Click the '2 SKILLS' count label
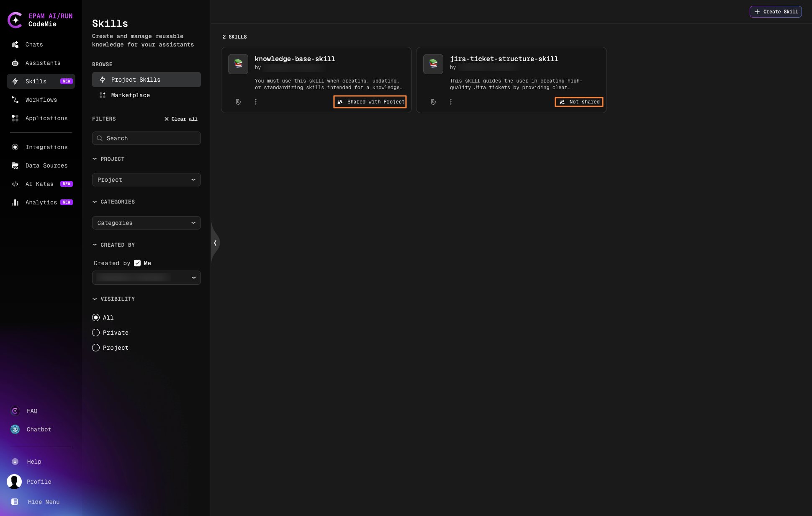The height and width of the screenshot is (516, 812). [x=235, y=37]
